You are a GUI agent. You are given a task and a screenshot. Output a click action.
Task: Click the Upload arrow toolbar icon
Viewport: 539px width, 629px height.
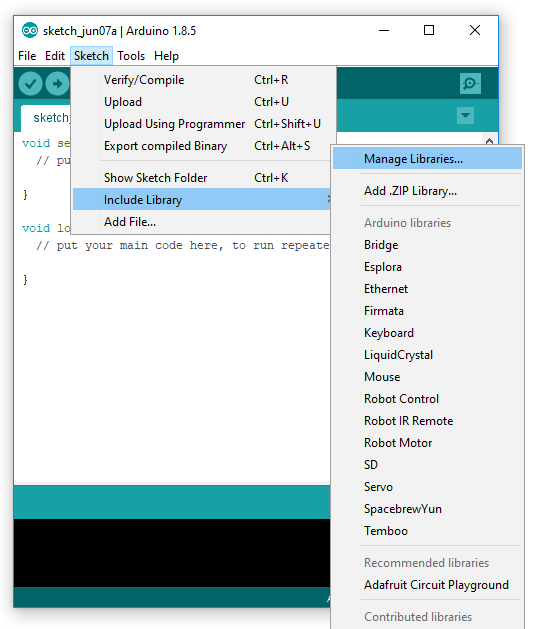pos(57,84)
